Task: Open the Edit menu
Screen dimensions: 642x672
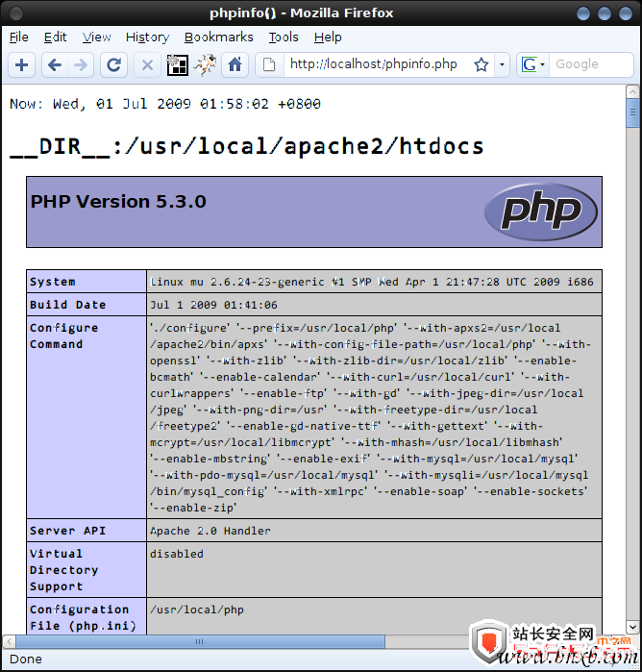Action: pos(56,37)
